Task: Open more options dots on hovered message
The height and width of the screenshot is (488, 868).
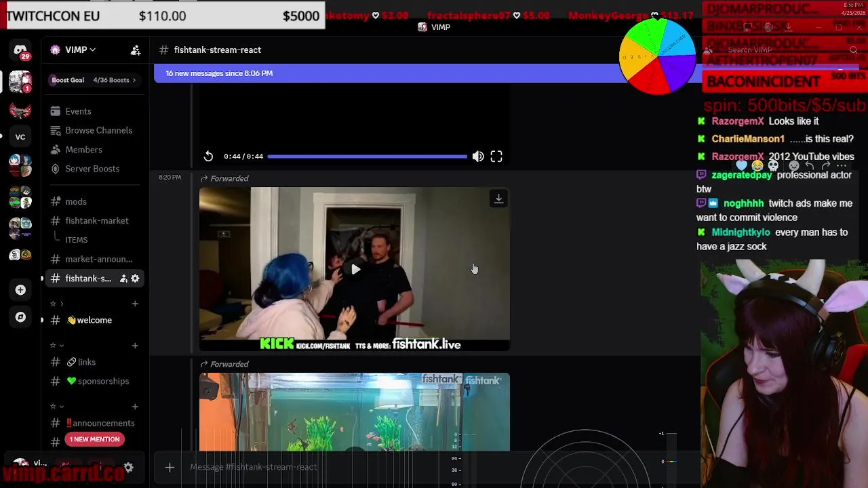Action: tap(842, 165)
